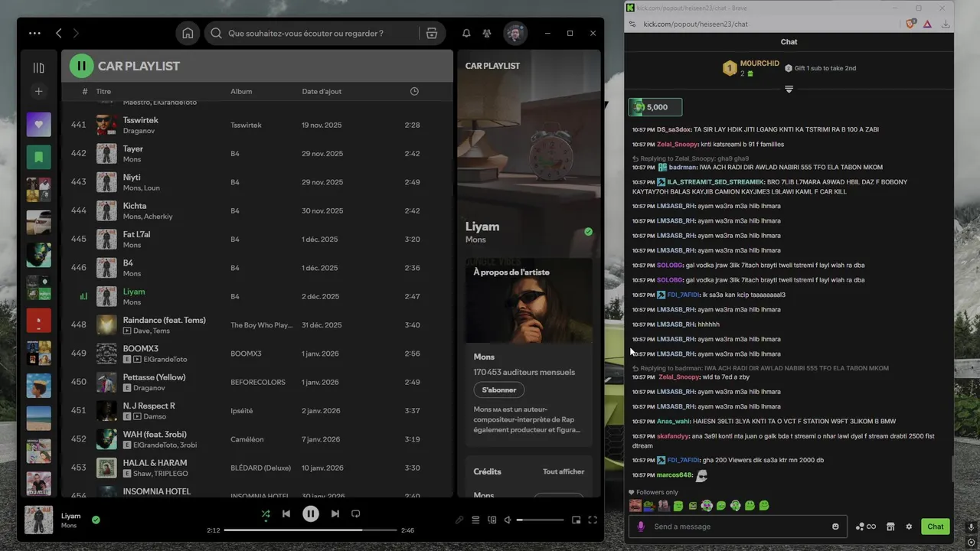
Task: Go forward in Spotify navigation
Action: coord(75,33)
